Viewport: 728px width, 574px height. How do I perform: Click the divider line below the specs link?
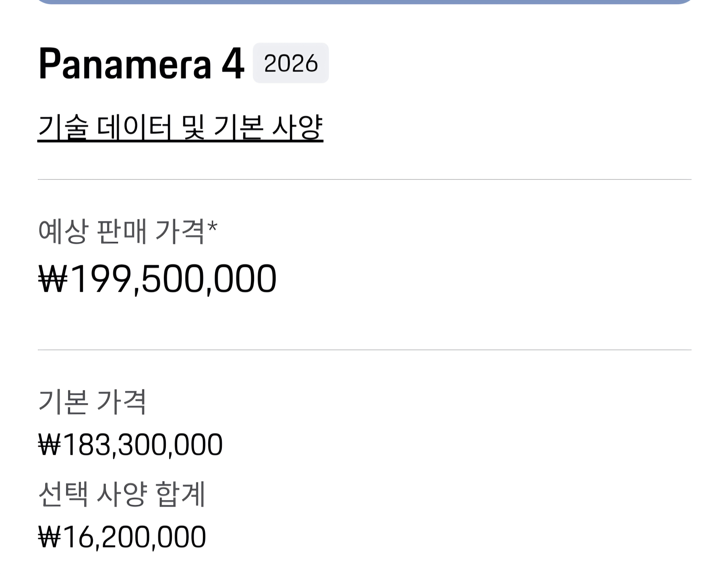click(365, 179)
